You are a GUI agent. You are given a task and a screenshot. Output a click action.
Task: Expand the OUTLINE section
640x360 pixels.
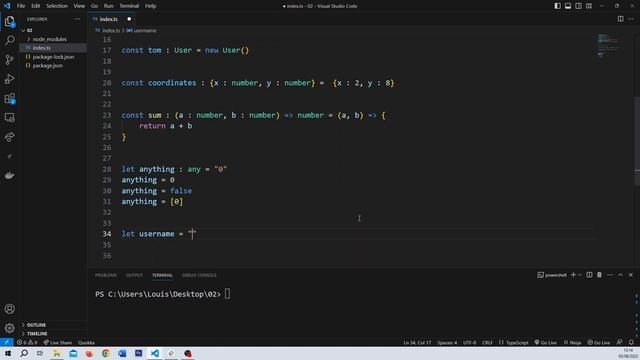(53, 325)
